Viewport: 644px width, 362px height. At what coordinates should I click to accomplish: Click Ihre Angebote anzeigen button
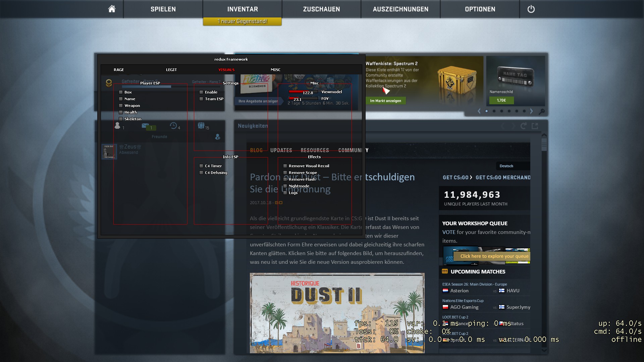(258, 101)
